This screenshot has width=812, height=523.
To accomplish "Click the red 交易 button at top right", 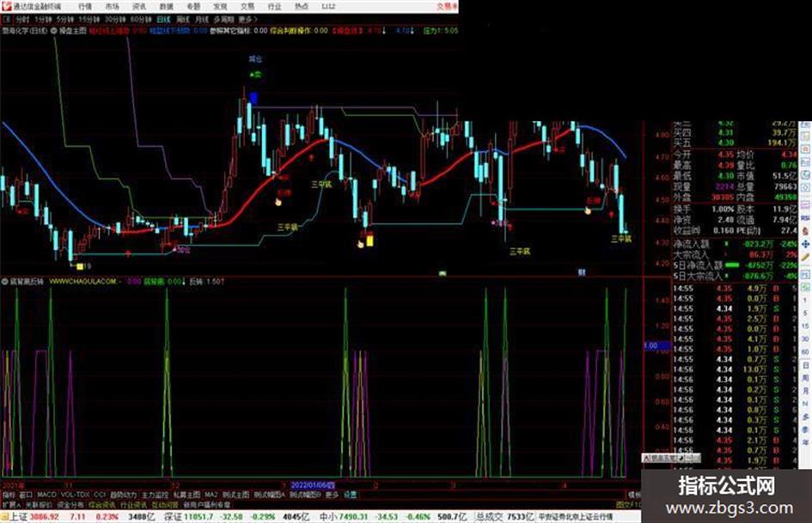I will (x=447, y=7).
